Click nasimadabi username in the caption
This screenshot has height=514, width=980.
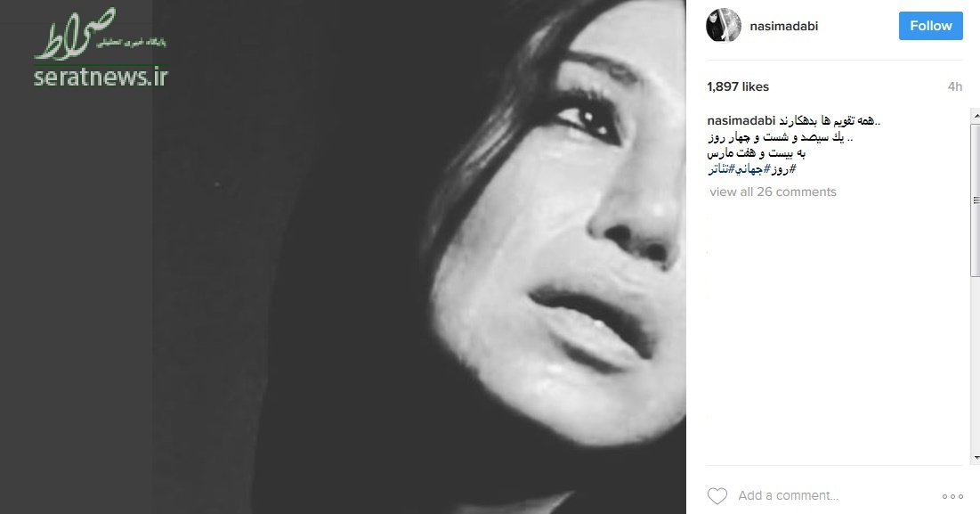(741, 120)
